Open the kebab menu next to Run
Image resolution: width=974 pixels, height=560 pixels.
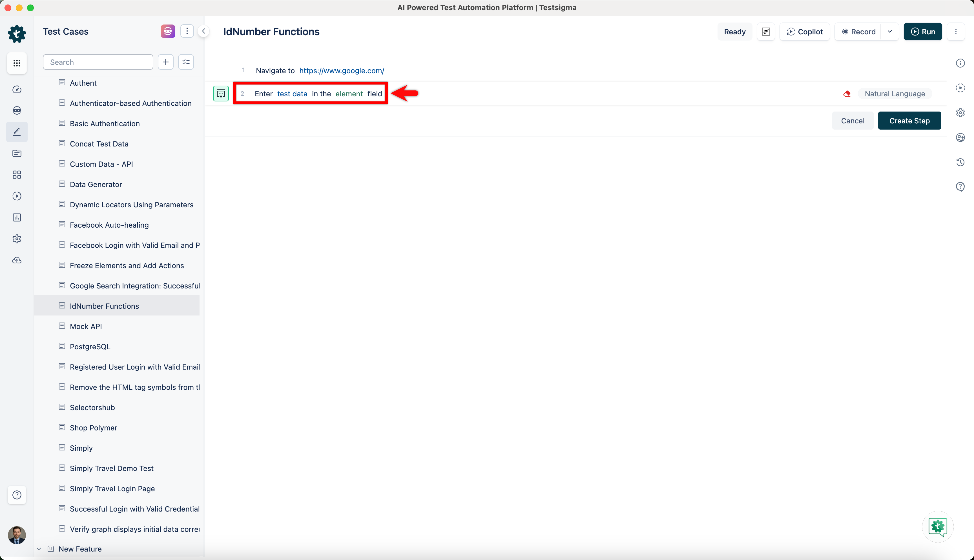tap(955, 32)
